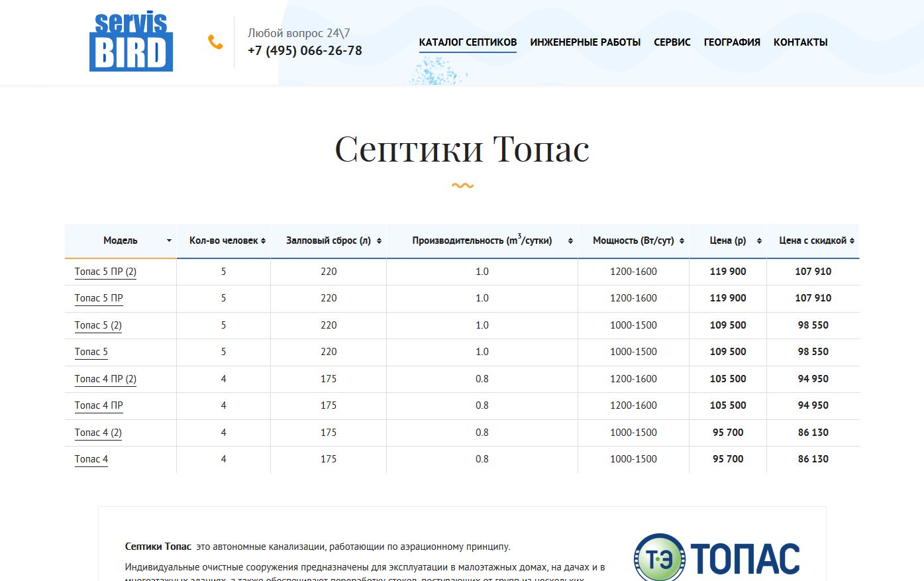
Task: Click the Любой вопрос 24\7 text
Action: (299, 33)
